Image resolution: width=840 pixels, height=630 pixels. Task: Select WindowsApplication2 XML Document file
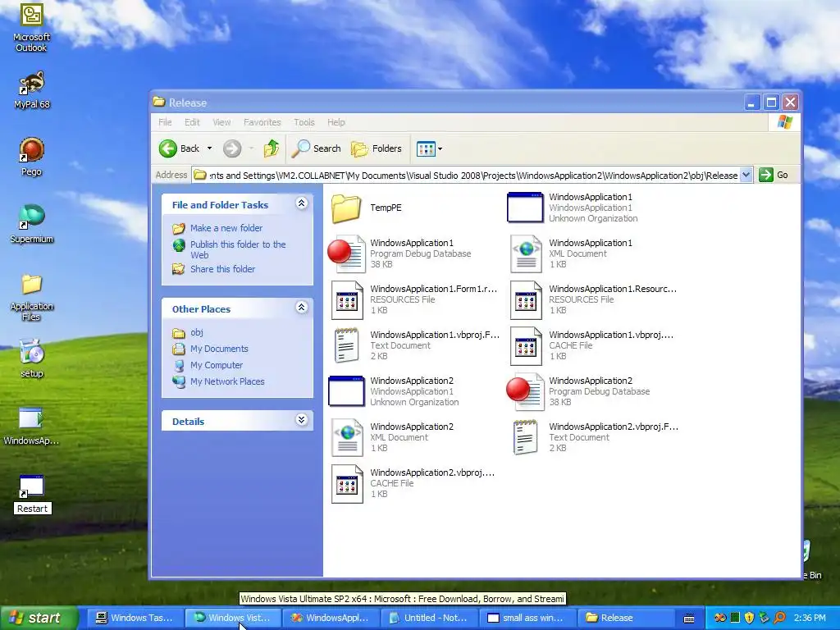[x=392, y=437]
